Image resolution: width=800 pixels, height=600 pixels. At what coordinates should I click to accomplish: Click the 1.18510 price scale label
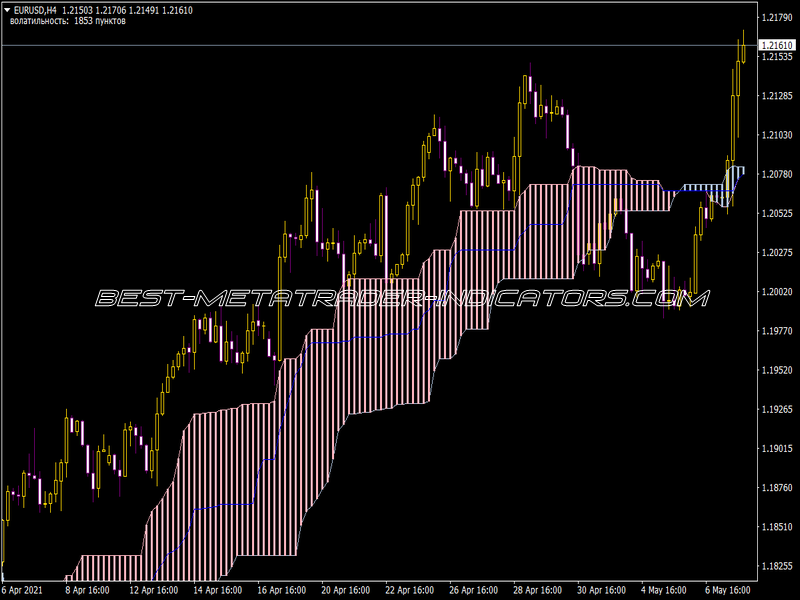[777, 527]
